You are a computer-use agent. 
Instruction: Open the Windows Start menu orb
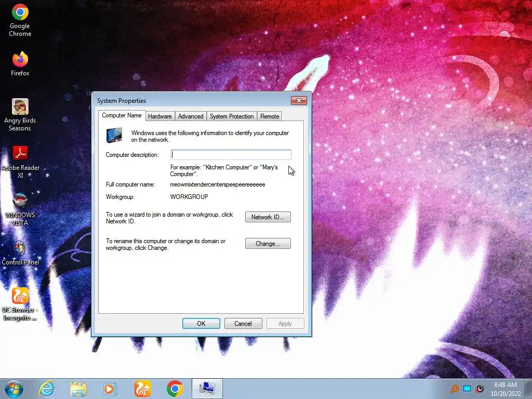[14, 389]
